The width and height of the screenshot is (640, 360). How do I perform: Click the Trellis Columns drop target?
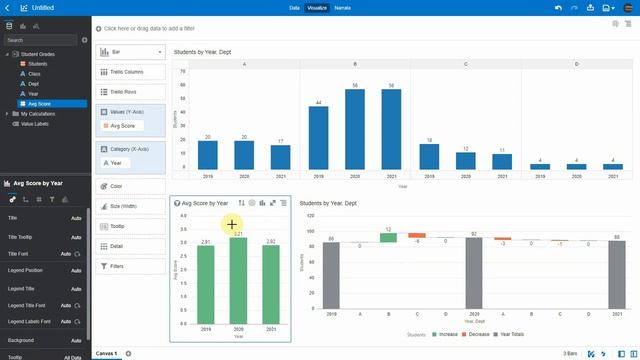point(131,72)
